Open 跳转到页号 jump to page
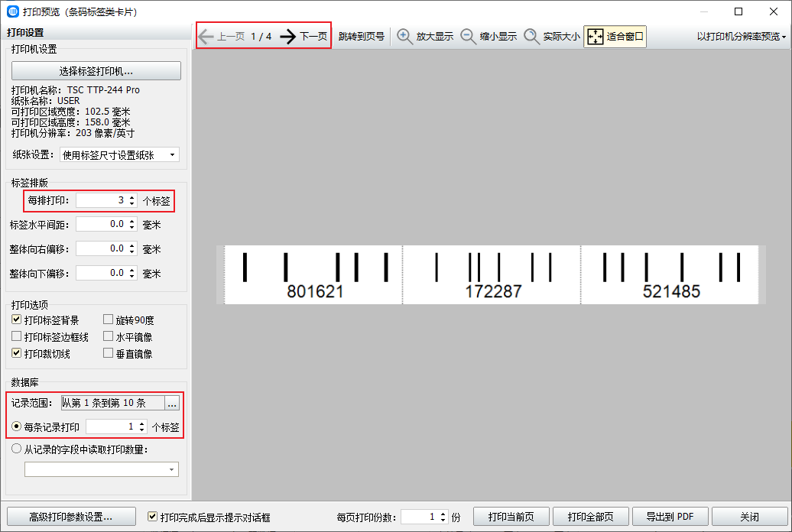Image resolution: width=792 pixels, height=532 pixels. pos(362,37)
